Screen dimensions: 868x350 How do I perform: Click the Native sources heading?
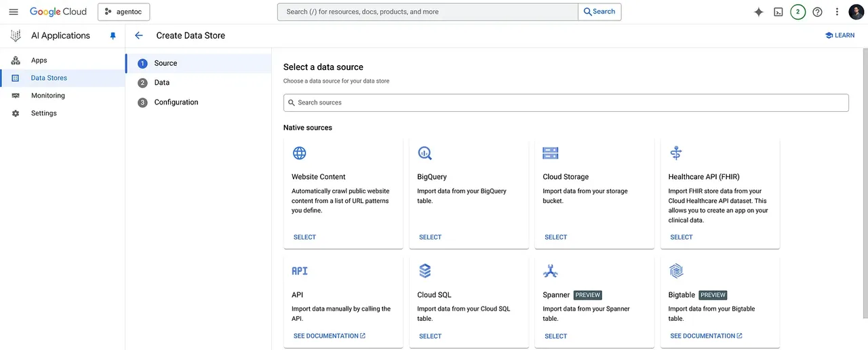pos(308,128)
